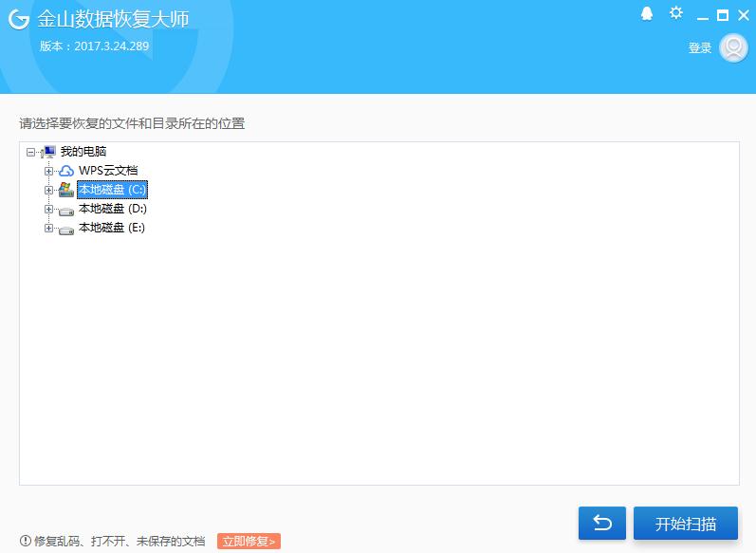Maximize the recovery window
756x553 pixels.
coord(722,15)
